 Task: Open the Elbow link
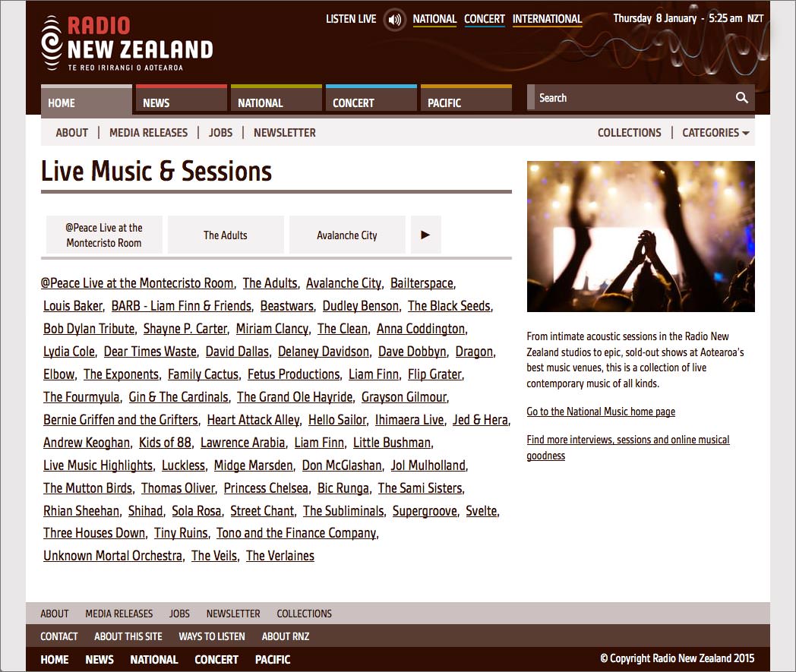coord(59,374)
